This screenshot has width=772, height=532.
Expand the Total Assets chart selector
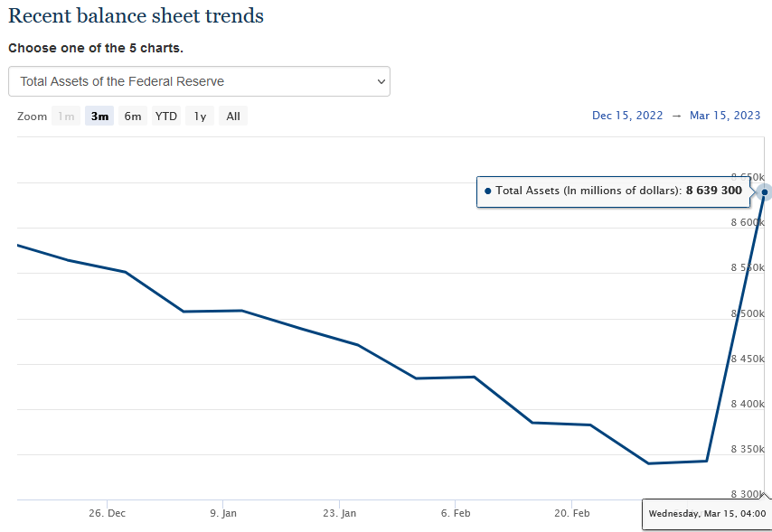[x=200, y=81]
